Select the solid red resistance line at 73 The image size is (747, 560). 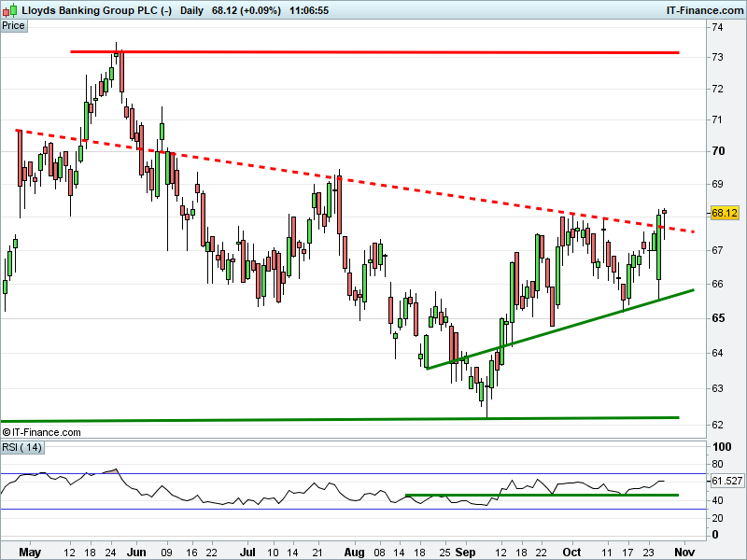[374, 52]
